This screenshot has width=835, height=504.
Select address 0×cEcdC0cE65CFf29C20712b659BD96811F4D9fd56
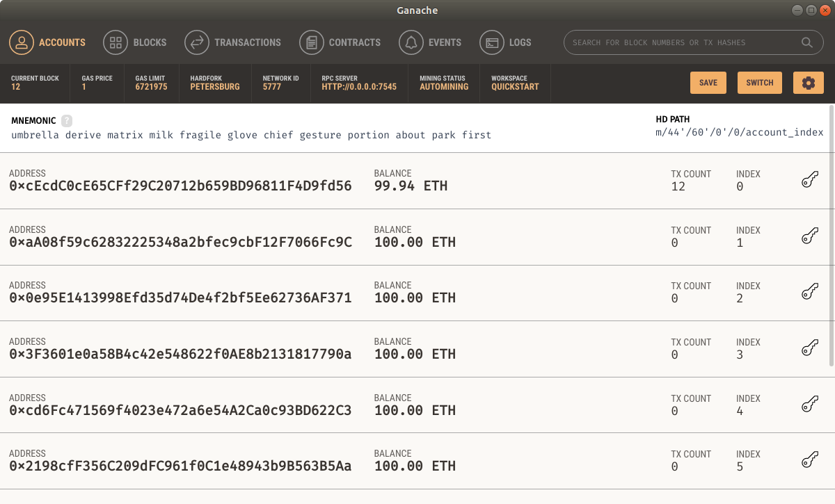pos(180,186)
